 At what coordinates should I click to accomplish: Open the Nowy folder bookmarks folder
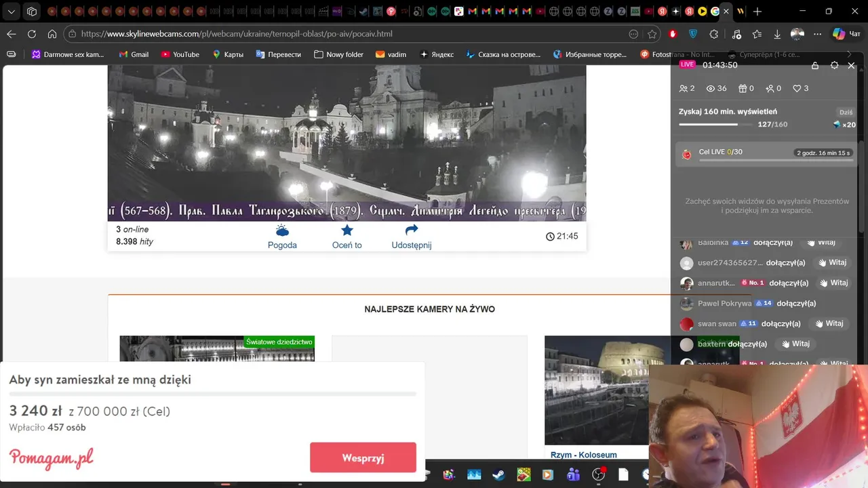[x=338, y=54]
